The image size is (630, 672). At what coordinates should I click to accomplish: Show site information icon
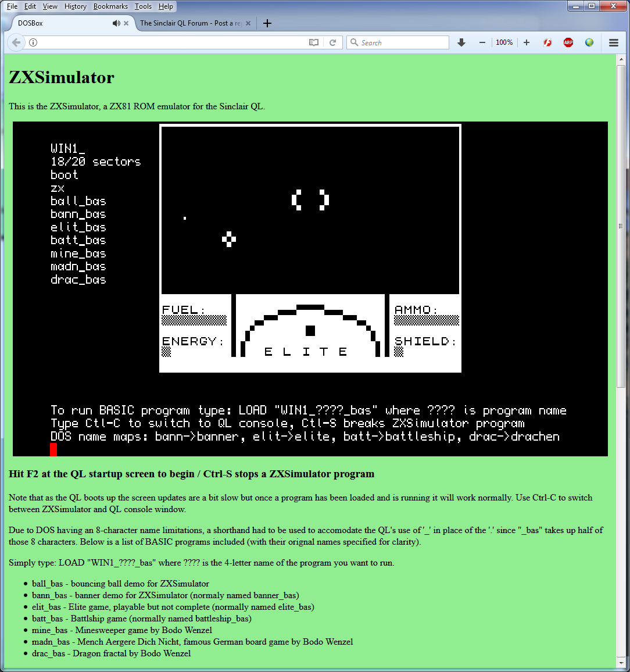pos(33,42)
